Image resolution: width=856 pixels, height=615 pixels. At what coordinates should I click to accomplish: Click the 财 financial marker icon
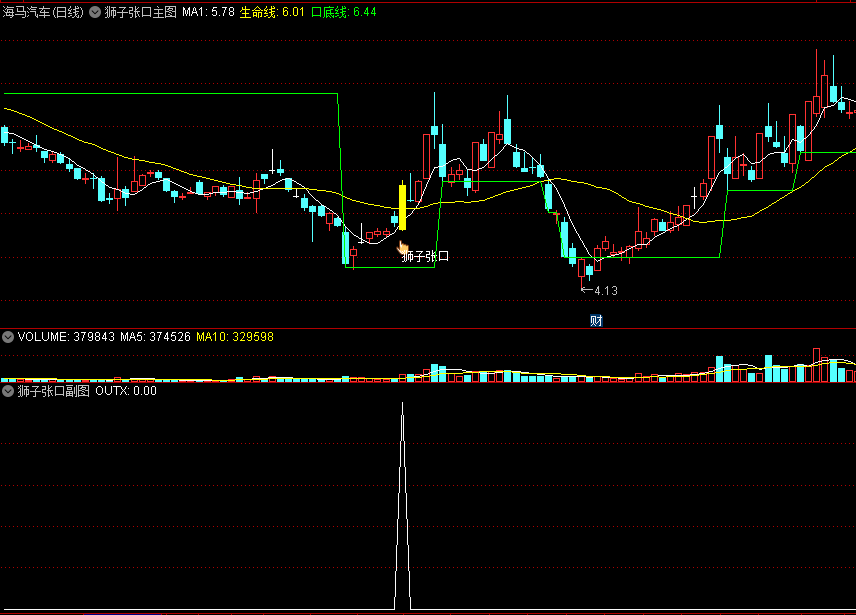(x=596, y=321)
